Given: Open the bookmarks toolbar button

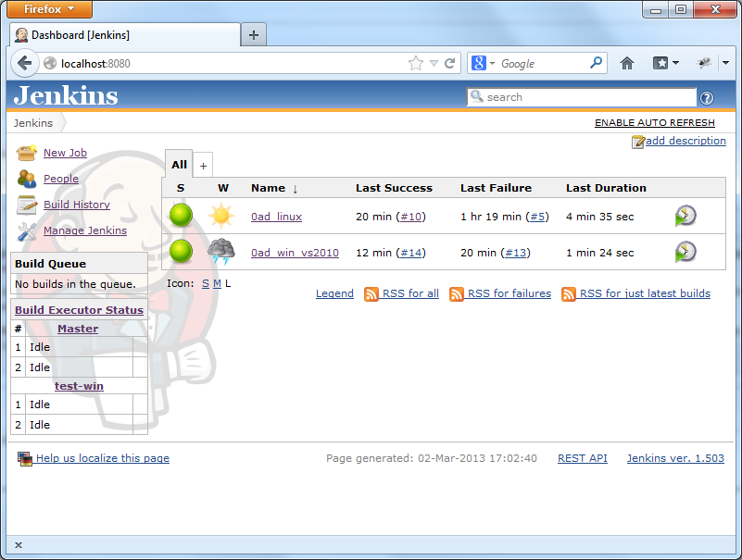Looking at the screenshot, I should (x=660, y=63).
